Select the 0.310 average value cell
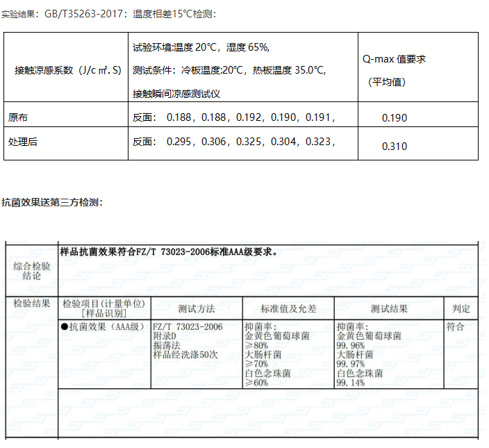The image size is (489, 448). [395, 146]
